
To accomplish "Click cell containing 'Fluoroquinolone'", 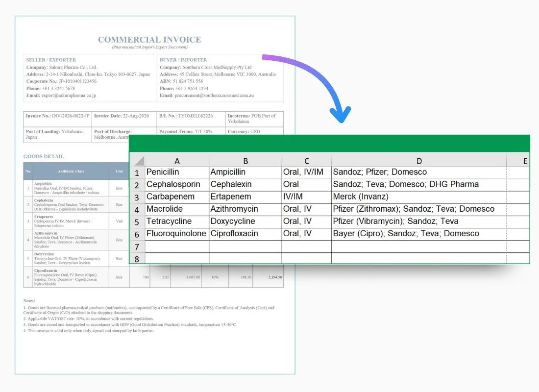I will [x=177, y=234].
